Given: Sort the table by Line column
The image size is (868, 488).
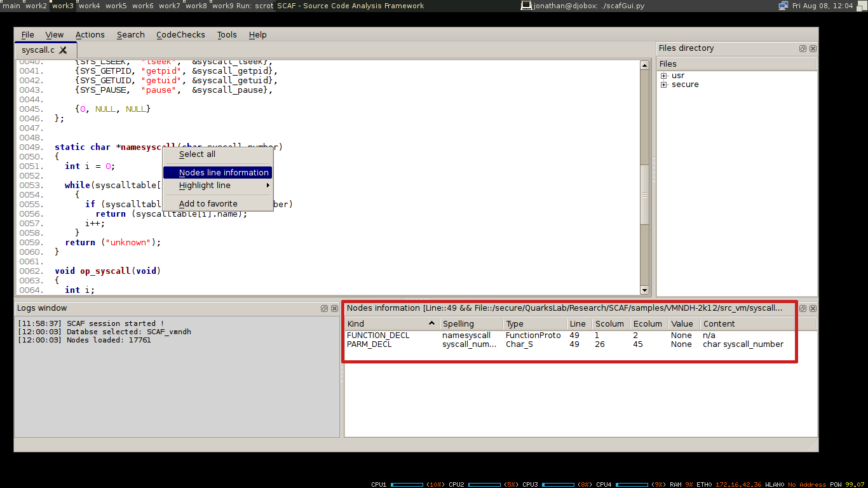Looking at the screenshot, I should [x=579, y=323].
